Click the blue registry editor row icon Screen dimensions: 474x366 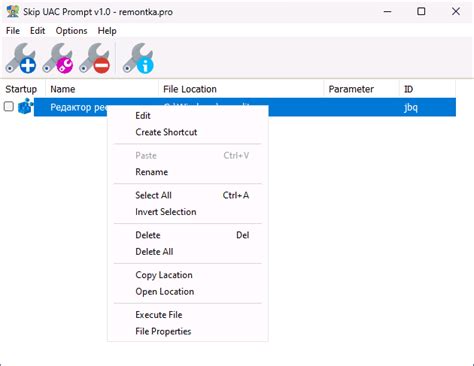tap(25, 107)
